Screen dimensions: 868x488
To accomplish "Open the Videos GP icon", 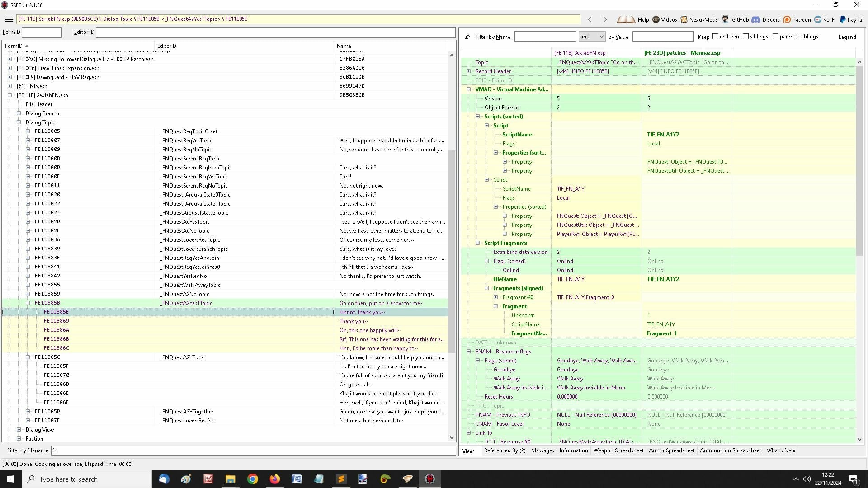I will coord(656,19).
